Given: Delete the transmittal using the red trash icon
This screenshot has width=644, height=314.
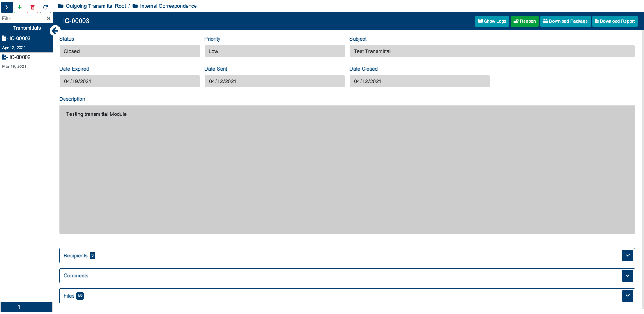Looking at the screenshot, I should click(x=33, y=7).
